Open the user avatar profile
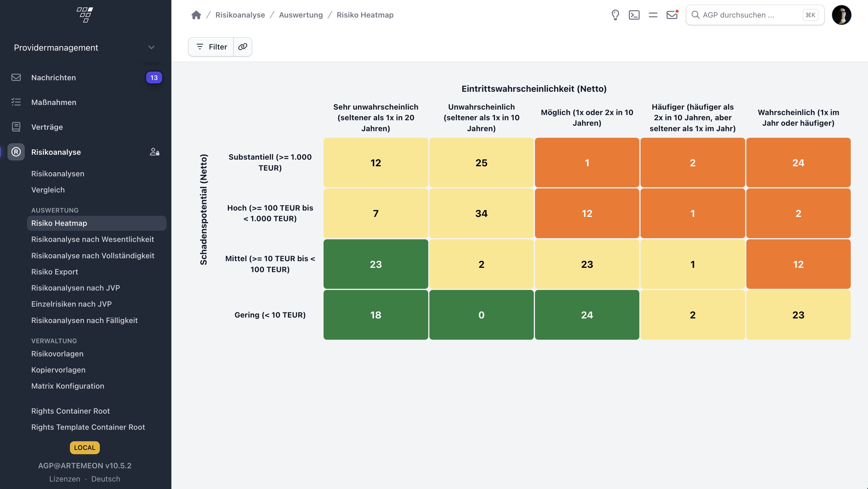The height and width of the screenshot is (489, 868). (x=841, y=15)
